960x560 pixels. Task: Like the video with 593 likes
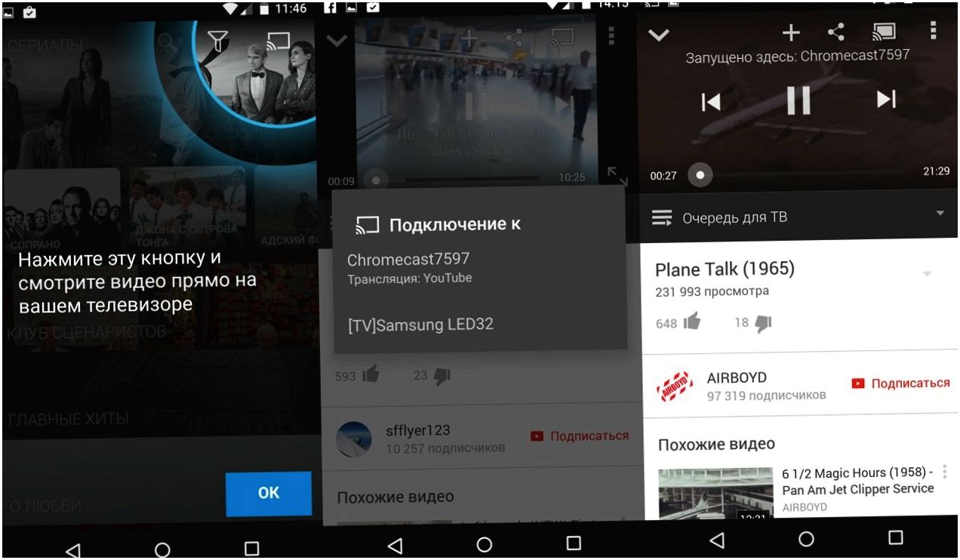point(370,374)
